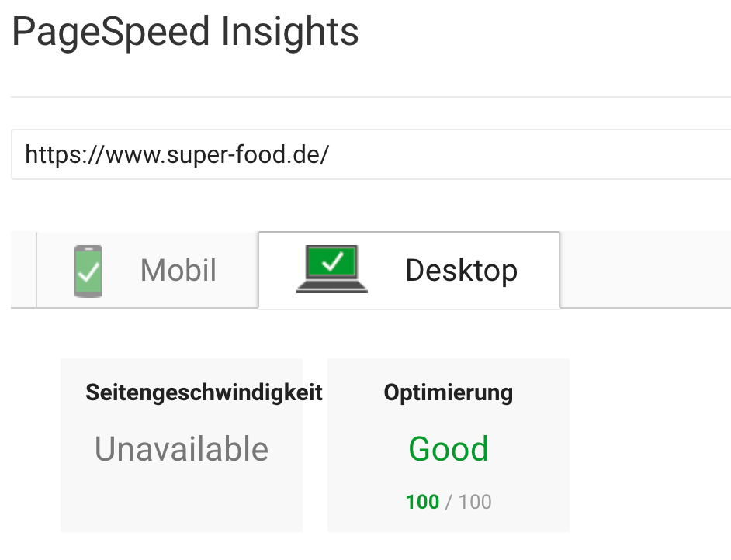Click the https://www.super-food.de/ URL text
The height and width of the screenshot is (560, 731).
177,154
